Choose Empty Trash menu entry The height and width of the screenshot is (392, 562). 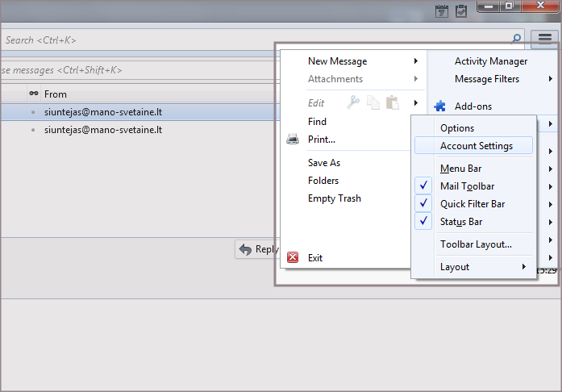(334, 198)
